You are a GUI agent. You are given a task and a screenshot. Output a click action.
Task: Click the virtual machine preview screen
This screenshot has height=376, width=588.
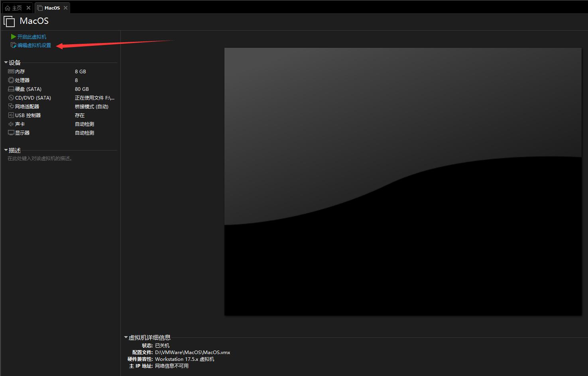point(403,182)
